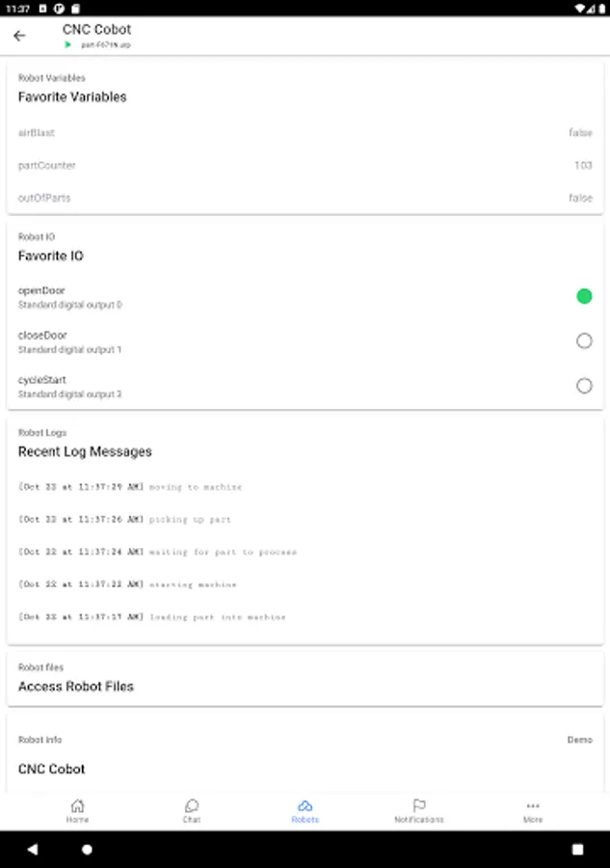Screen dimensions: 610x868
Task: Tap the Android back navigation triangle
Action: pyautogui.click(x=33, y=849)
